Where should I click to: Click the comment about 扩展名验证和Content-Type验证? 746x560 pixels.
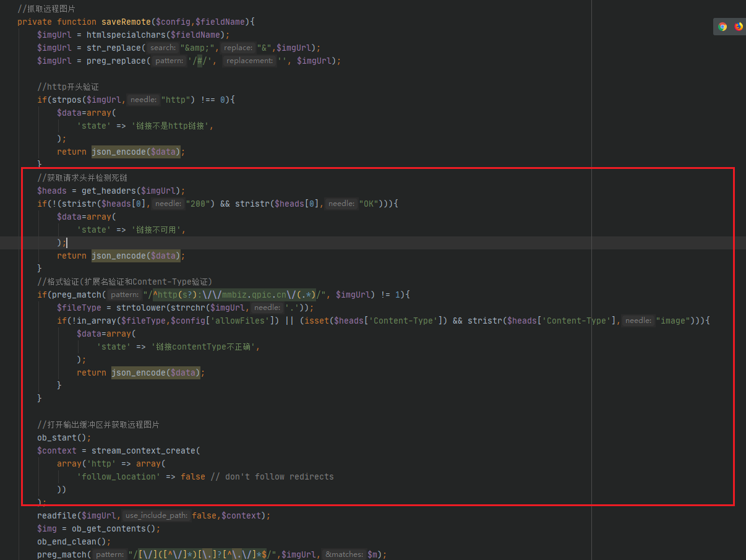(125, 282)
